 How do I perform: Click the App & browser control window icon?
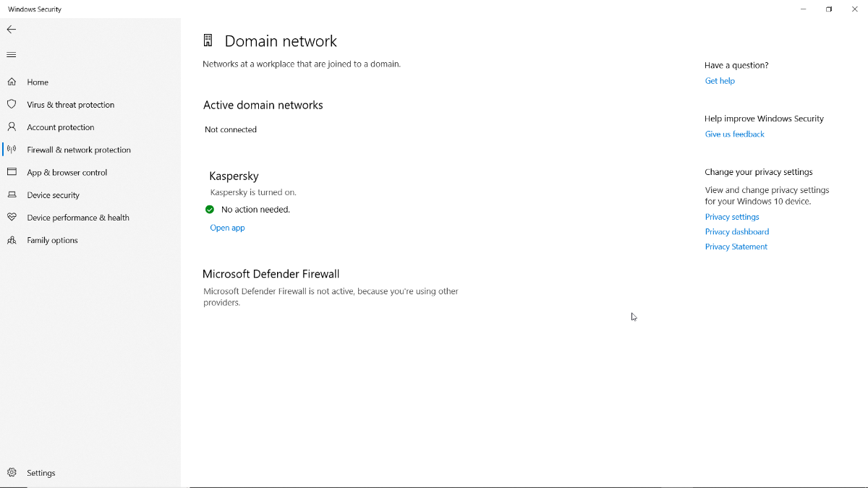pos(12,172)
